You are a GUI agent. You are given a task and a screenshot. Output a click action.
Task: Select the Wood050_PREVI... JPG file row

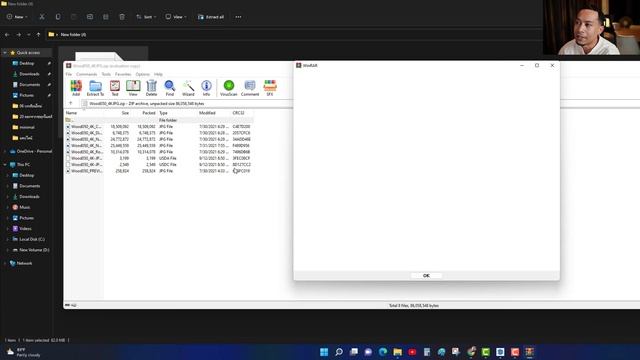pyautogui.click(x=159, y=171)
